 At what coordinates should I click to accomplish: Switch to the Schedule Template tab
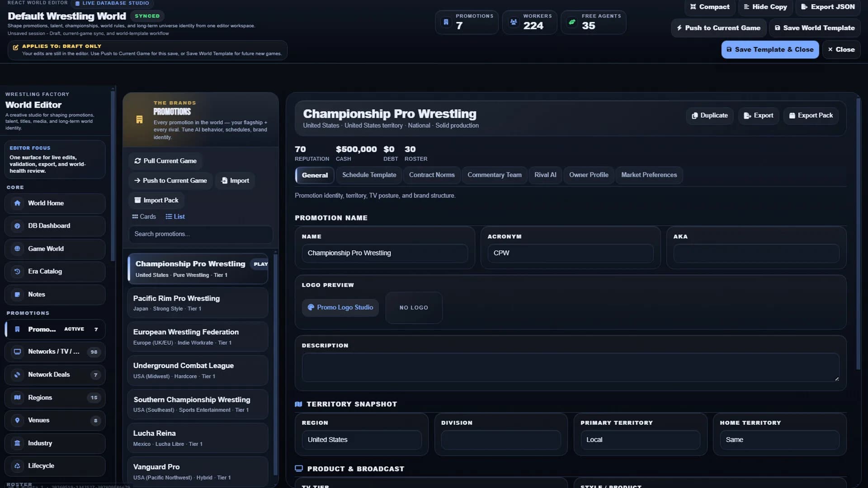(x=369, y=175)
